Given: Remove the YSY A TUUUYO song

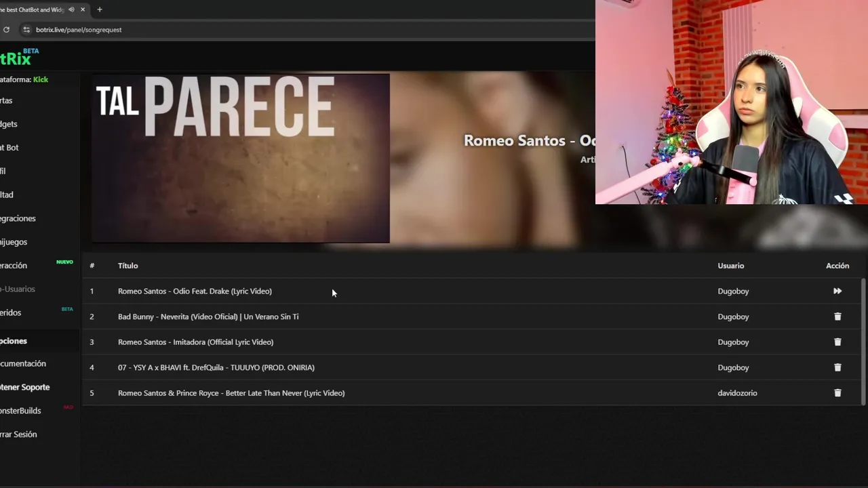Looking at the screenshot, I should (837, 367).
